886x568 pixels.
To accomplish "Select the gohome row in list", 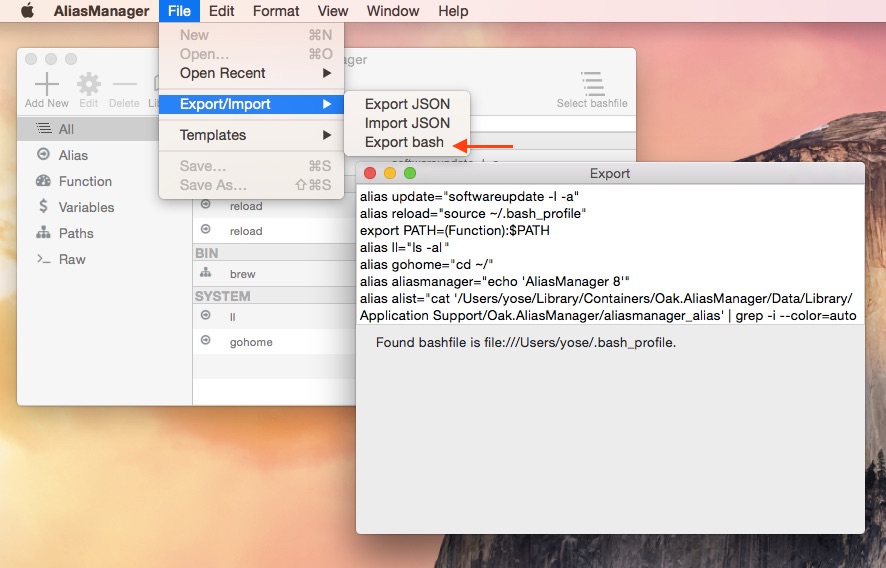I will (275, 341).
